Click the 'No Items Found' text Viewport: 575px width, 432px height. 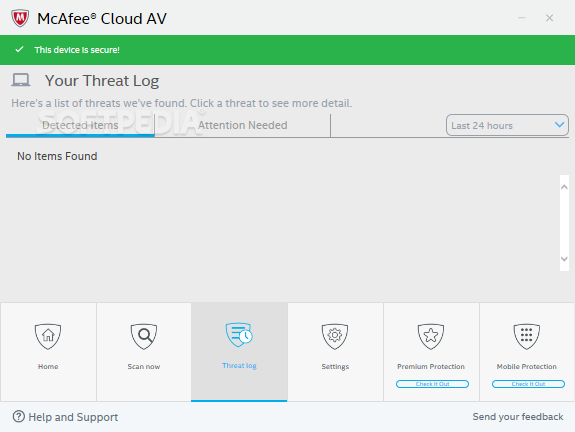57,156
